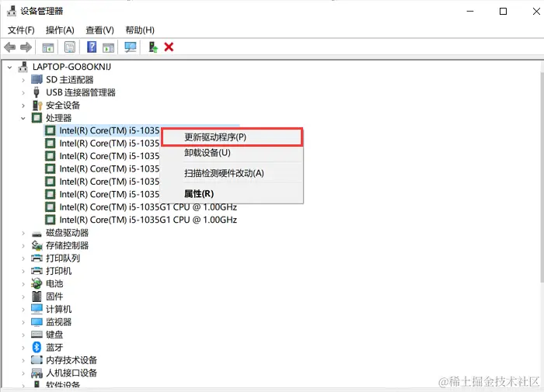This screenshot has width=544, height=392.
Task: Click the Forward arrow toolbar icon
Action: (x=26, y=47)
